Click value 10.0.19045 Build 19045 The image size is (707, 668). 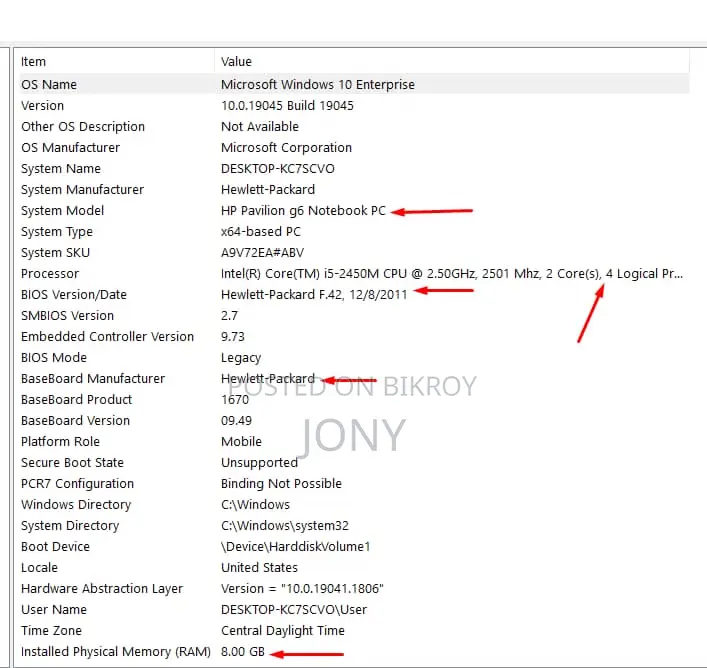(x=287, y=106)
